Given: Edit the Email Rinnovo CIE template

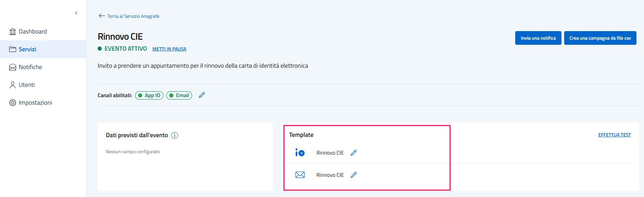Looking at the screenshot, I should 354,175.
